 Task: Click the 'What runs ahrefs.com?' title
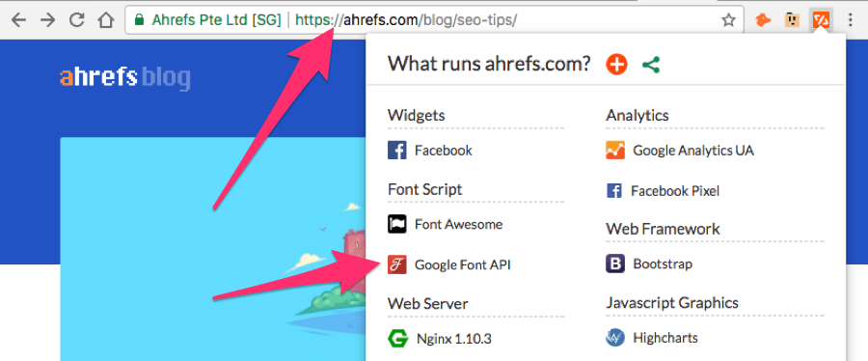pyautogui.click(x=489, y=64)
